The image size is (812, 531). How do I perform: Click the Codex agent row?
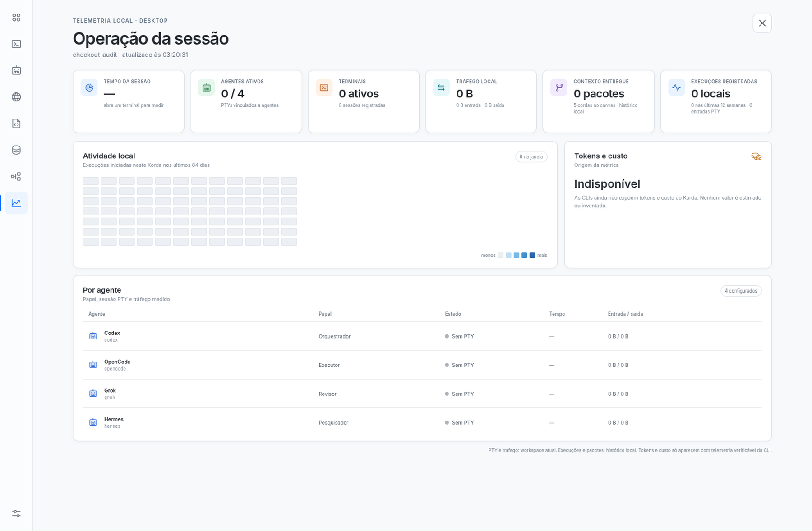coord(422,336)
